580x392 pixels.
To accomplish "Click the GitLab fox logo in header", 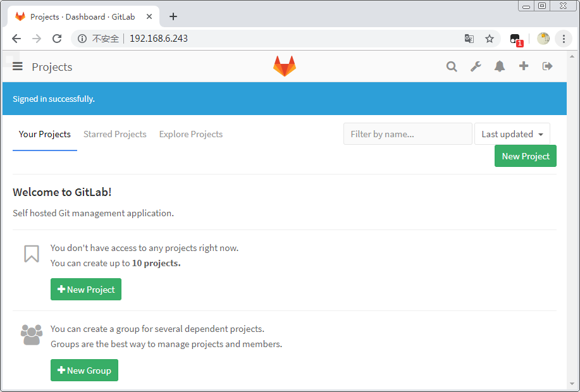I will [285, 66].
